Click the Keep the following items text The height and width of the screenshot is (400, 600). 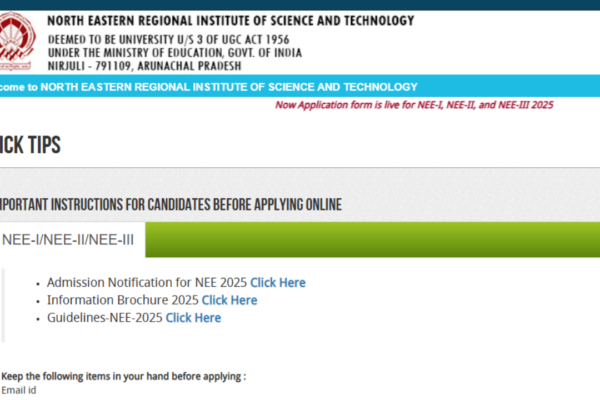tap(124, 377)
